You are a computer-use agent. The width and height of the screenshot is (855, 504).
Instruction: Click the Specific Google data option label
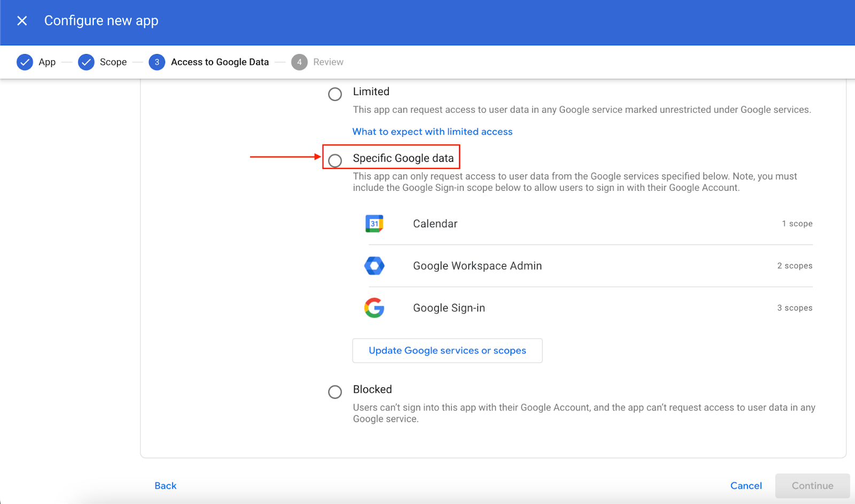(x=403, y=158)
